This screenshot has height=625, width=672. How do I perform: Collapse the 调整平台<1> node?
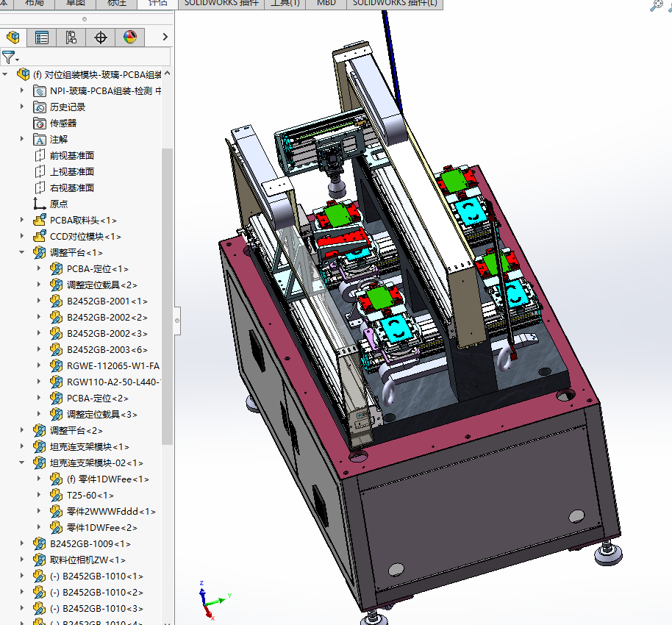coord(22,252)
